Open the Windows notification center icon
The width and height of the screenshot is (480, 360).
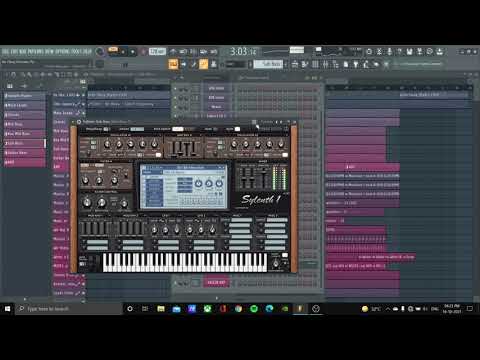coord(470,309)
